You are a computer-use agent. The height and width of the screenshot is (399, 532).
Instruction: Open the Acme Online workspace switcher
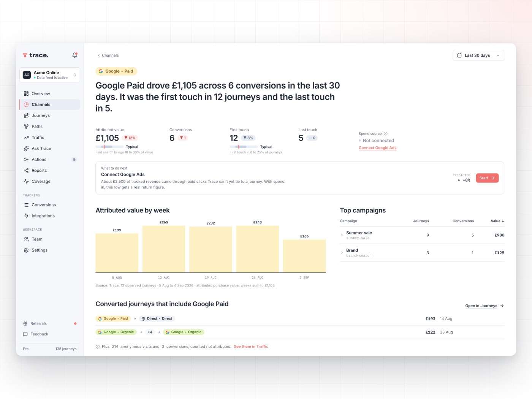pyautogui.click(x=50, y=75)
